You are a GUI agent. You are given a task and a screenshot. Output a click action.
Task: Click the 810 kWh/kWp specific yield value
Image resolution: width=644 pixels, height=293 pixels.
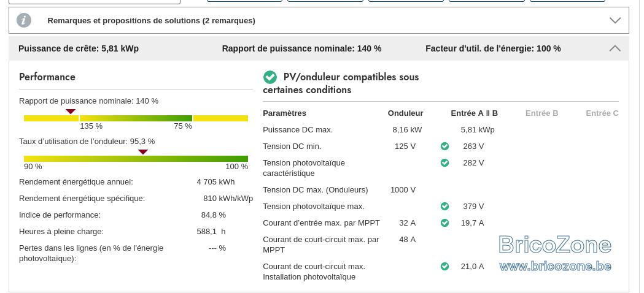pyautogui.click(x=228, y=199)
